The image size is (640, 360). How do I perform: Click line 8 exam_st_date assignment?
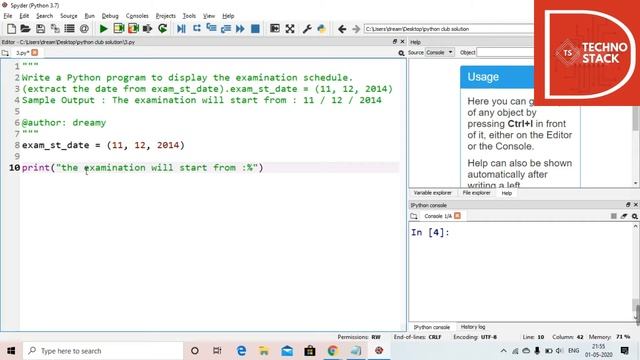[x=103, y=145]
